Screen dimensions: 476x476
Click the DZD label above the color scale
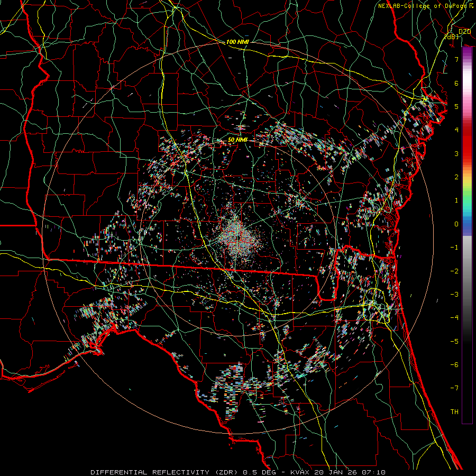tap(464, 32)
